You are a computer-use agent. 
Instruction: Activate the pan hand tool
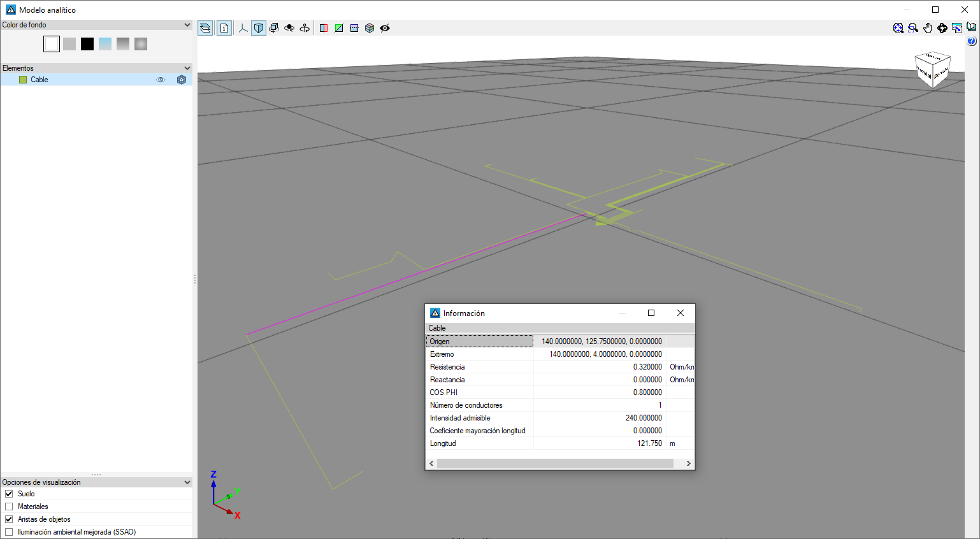pos(928,28)
